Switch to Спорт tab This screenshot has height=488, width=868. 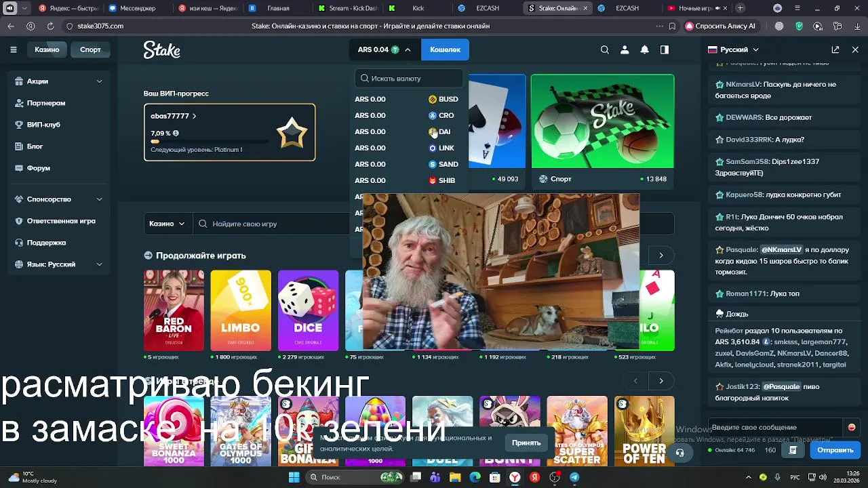90,49
